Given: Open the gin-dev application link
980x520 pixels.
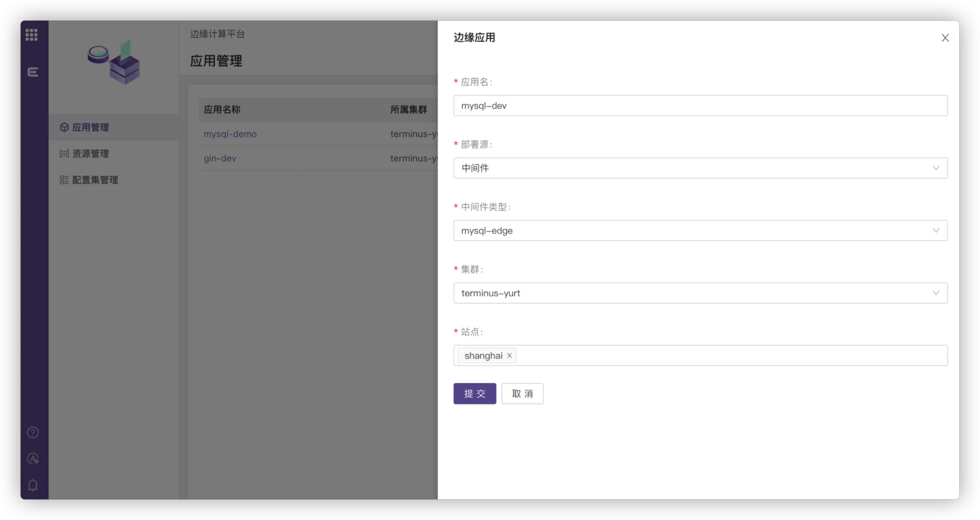Looking at the screenshot, I should pos(220,158).
